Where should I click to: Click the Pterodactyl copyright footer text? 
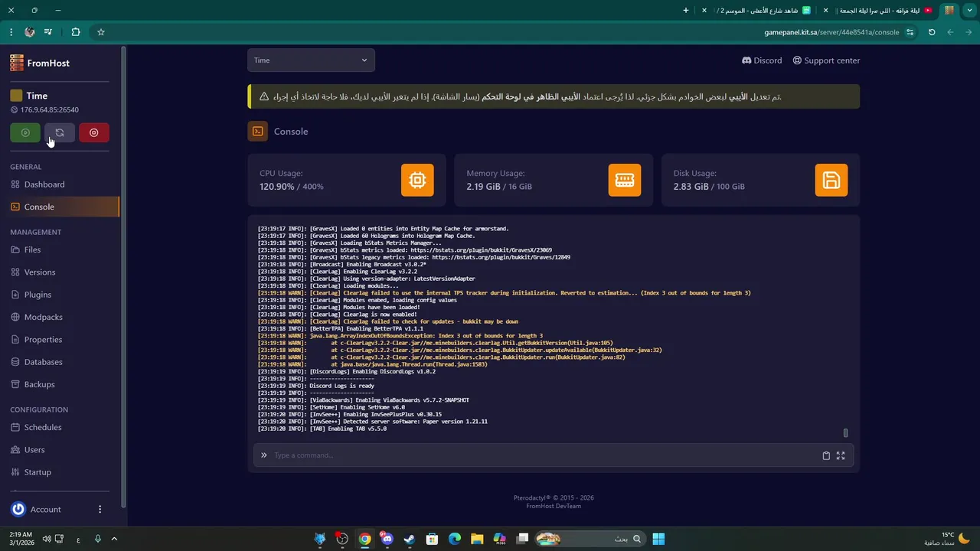554,497
